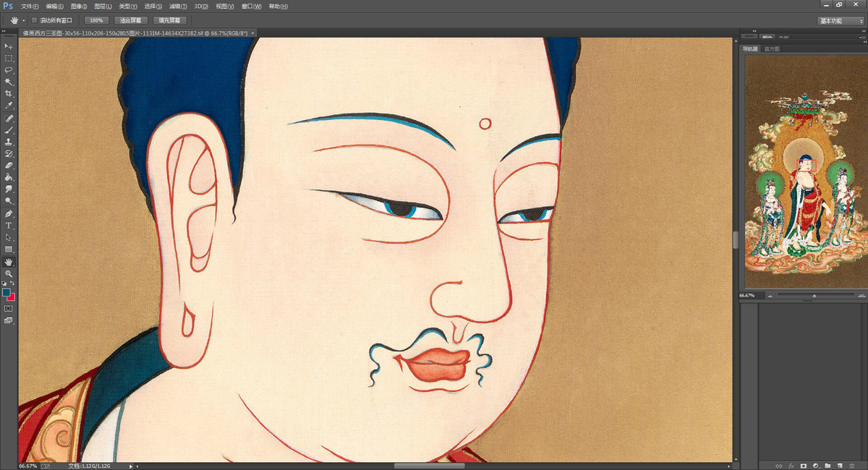
Task: Select the Clone Stamp tool
Action: (9, 142)
